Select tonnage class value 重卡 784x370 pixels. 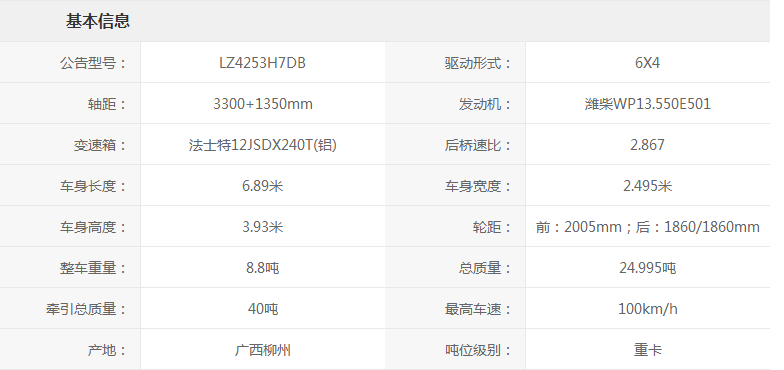point(648,350)
